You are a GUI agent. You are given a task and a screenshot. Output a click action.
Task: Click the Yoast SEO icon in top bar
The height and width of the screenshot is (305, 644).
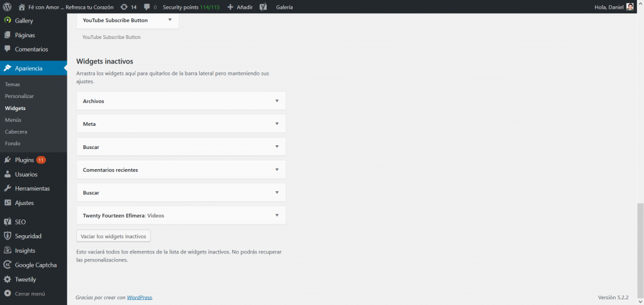point(264,7)
